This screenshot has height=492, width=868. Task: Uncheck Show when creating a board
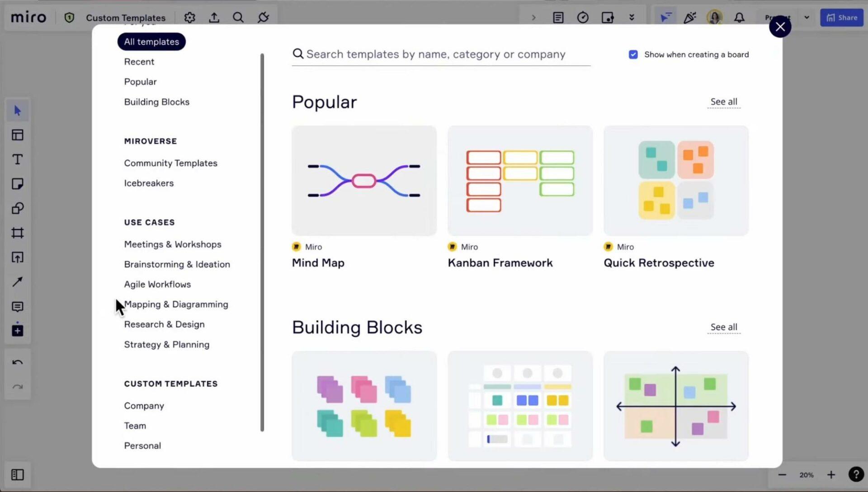pos(633,55)
